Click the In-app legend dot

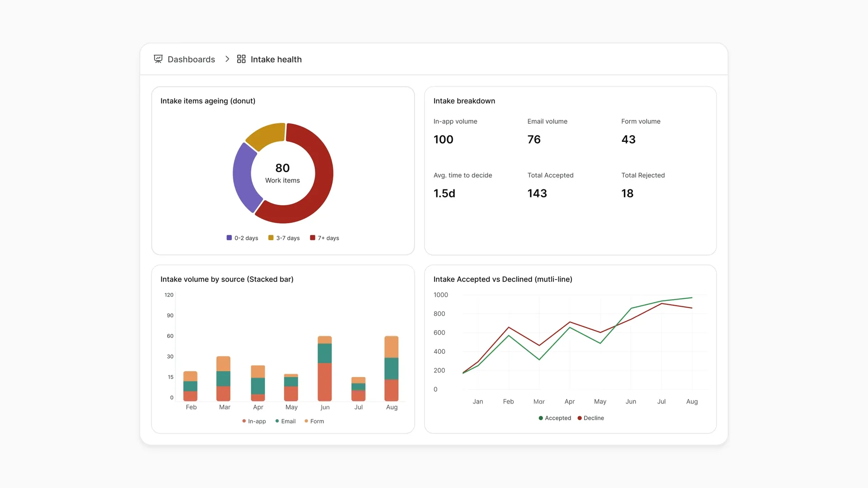coord(244,421)
